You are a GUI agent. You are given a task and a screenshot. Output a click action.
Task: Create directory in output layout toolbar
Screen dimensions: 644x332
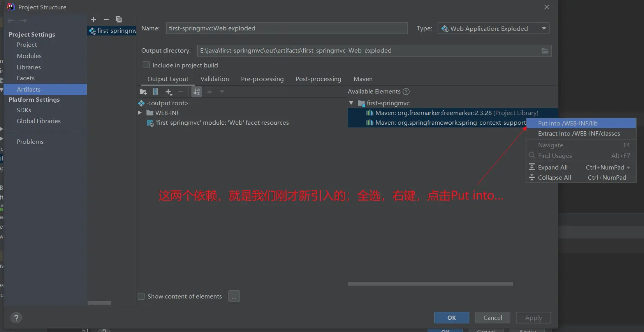[143, 92]
